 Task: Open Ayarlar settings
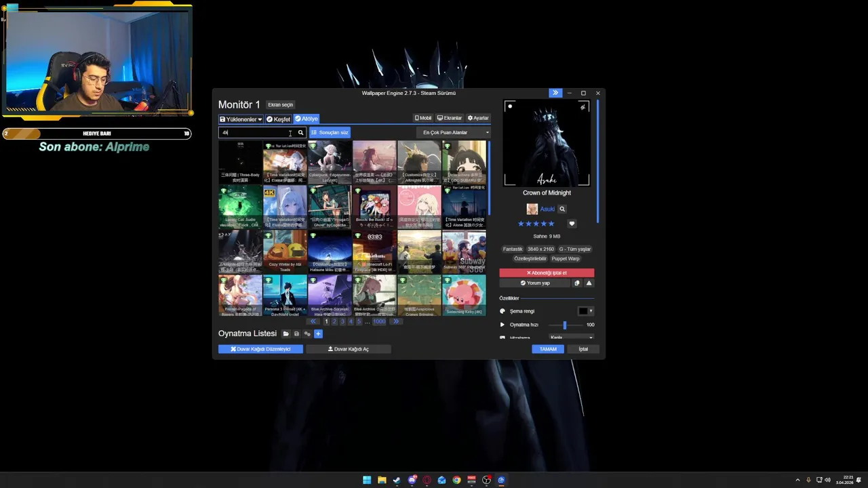coord(478,118)
